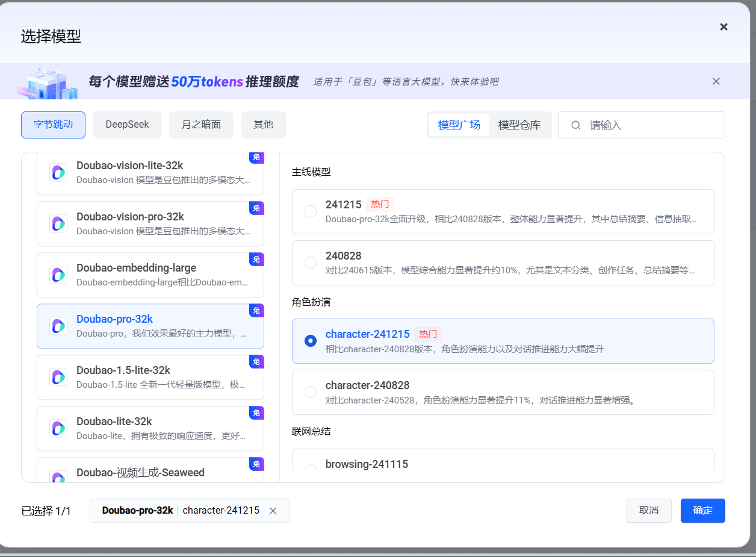Switch to the 其他 vendor tab
The height and width of the screenshot is (557, 756).
(264, 125)
